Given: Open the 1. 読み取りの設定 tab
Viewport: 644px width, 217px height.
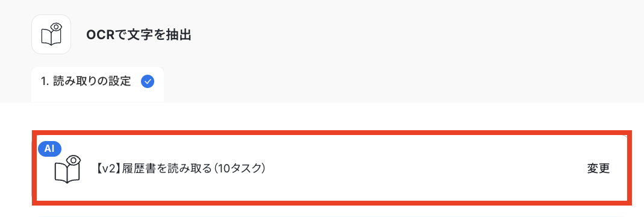Looking at the screenshot, I should [98, 84].
